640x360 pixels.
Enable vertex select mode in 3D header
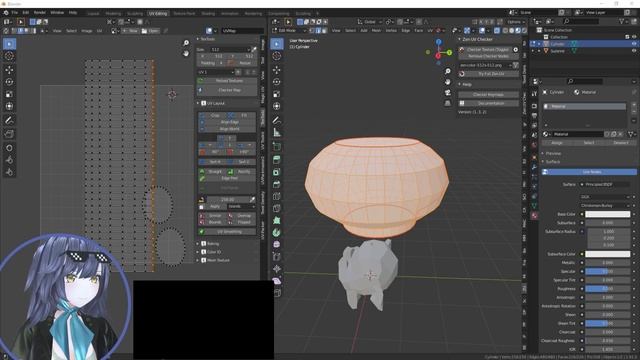tap(312, 31)
